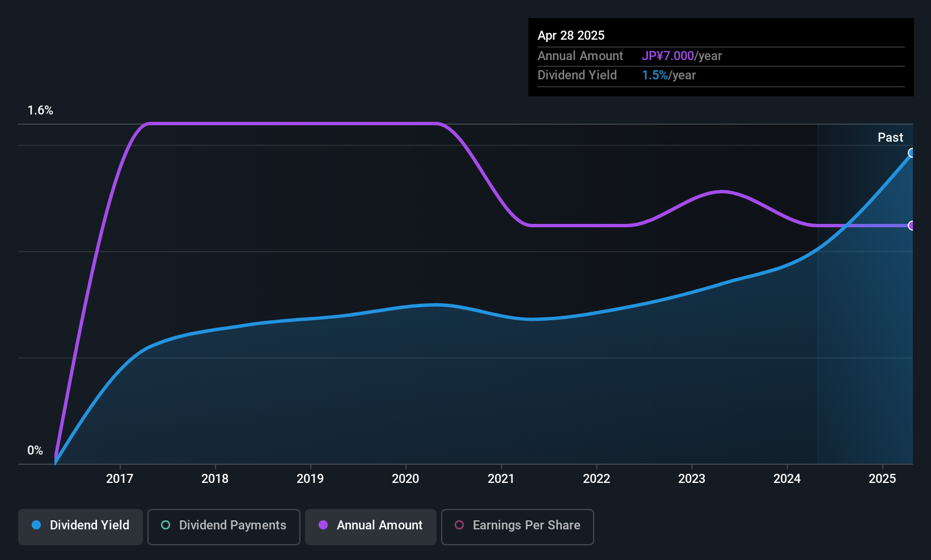Click the blue dot icon beside Dividend Yield legend
Image resolution: width=931 pixels, height=560 pixels.
pos(36,525)
